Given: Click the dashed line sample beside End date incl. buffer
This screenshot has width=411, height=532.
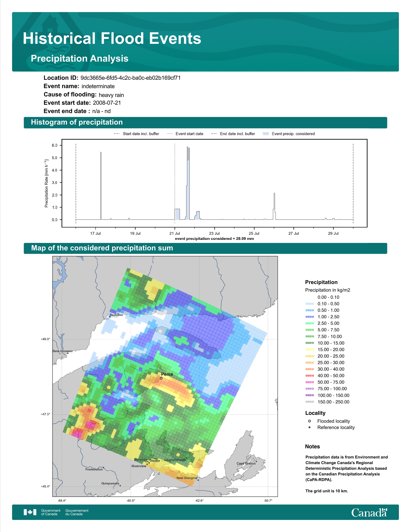Looking at the screenshot, I should point(214,134).
